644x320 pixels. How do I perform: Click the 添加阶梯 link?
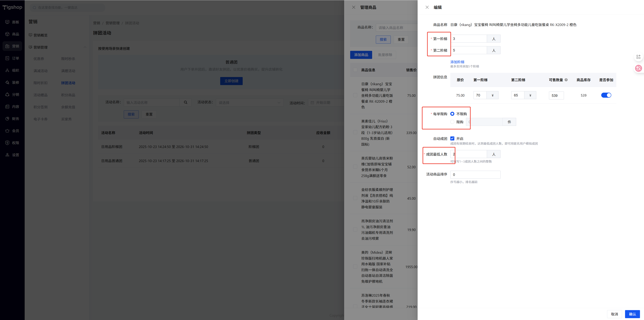457,62
